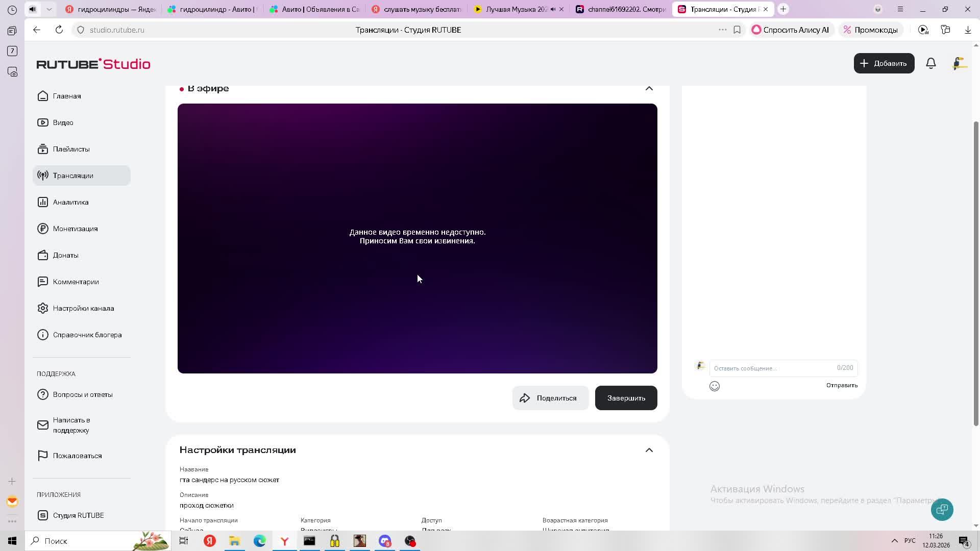The width and height of the screenshot is (980, 551).
Task: Click the page vertical scrollbar
Action: 976,273
